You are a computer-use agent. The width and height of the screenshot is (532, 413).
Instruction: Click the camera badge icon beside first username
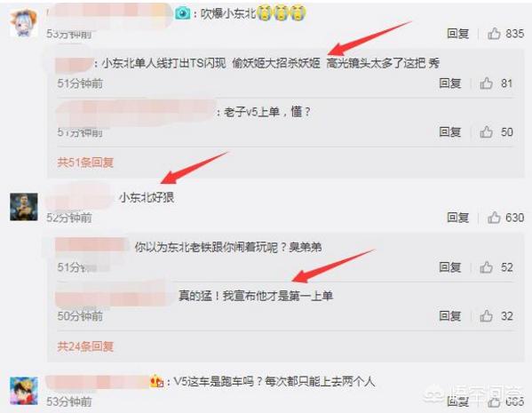coord(183,13)
